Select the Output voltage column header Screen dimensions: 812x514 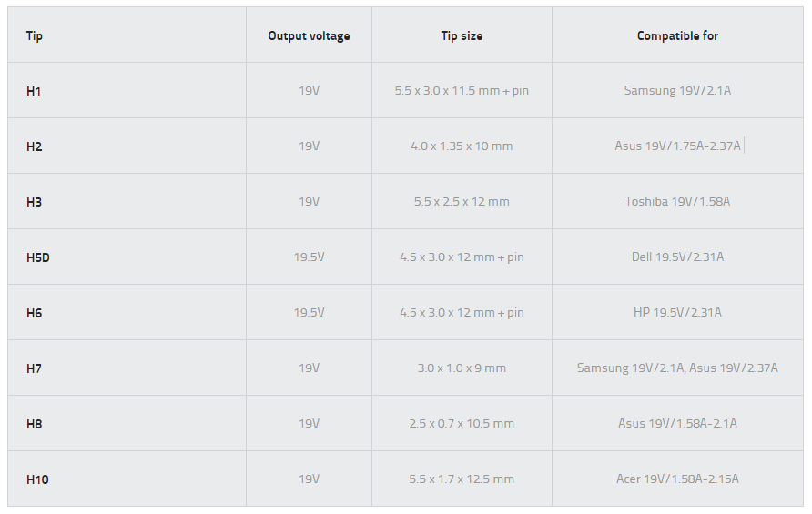pos(309,35)
